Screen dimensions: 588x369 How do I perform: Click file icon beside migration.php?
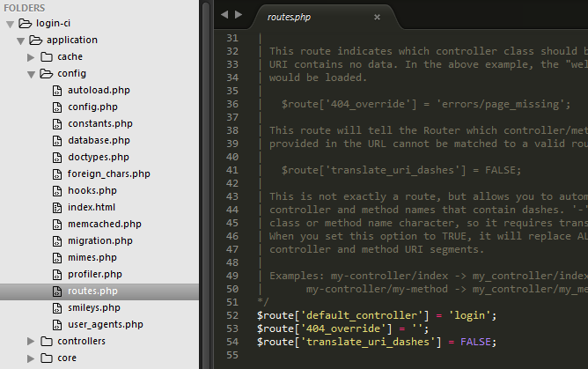[x=57, y=241]
